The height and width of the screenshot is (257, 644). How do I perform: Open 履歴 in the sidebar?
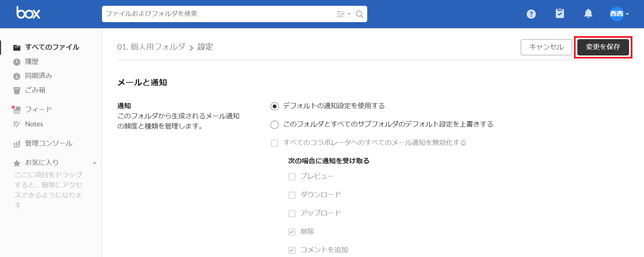click(x=32, y=62)
